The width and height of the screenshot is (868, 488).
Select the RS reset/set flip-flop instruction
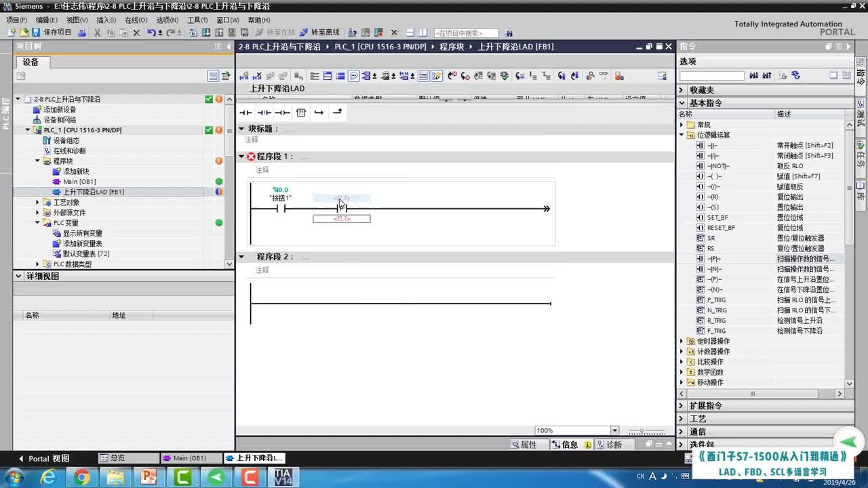(711, 248)
